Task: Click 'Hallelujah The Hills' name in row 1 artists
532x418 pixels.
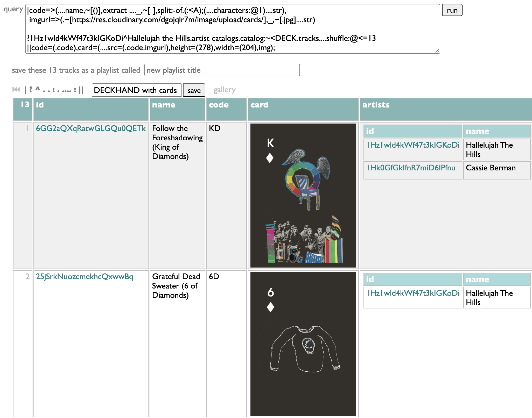Action: (497, 149)
